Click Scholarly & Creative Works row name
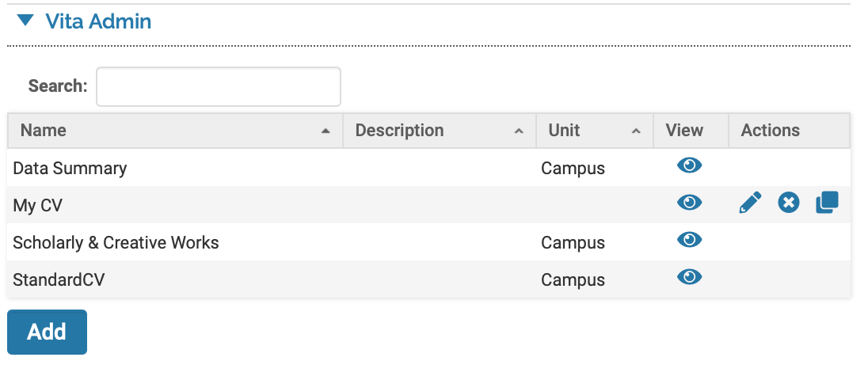 click(x=116, y=242)
